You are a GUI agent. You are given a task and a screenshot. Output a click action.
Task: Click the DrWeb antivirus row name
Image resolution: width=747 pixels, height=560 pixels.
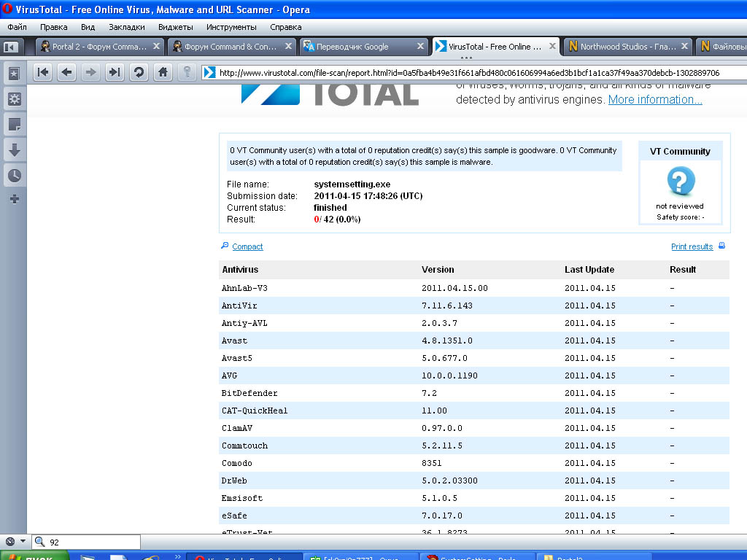point(234,481)
